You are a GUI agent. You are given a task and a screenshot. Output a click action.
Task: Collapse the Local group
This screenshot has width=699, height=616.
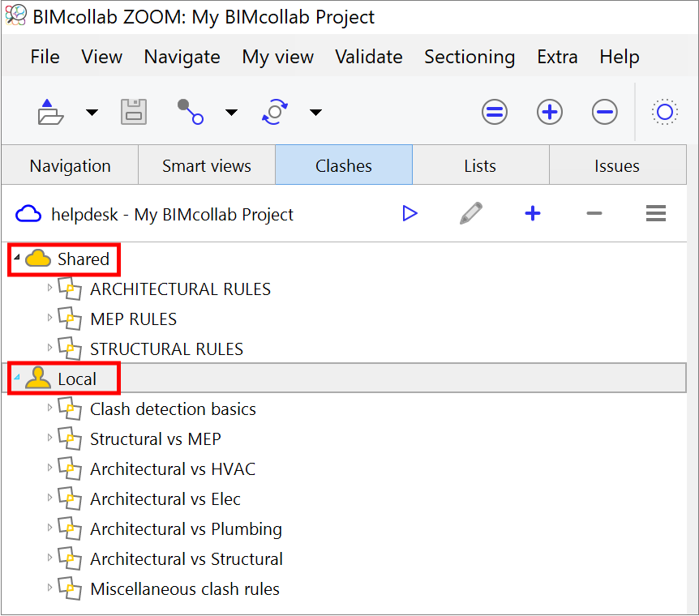[17, 377]
